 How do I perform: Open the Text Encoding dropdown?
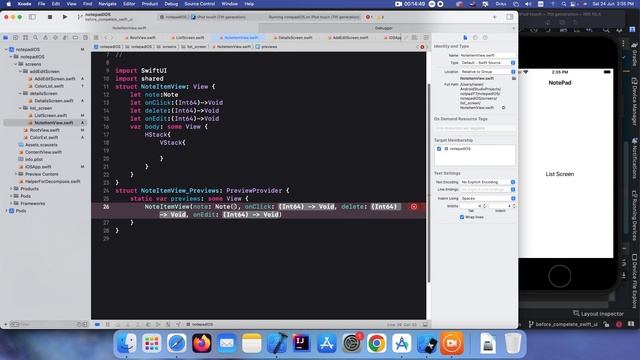tap(488, 182)
